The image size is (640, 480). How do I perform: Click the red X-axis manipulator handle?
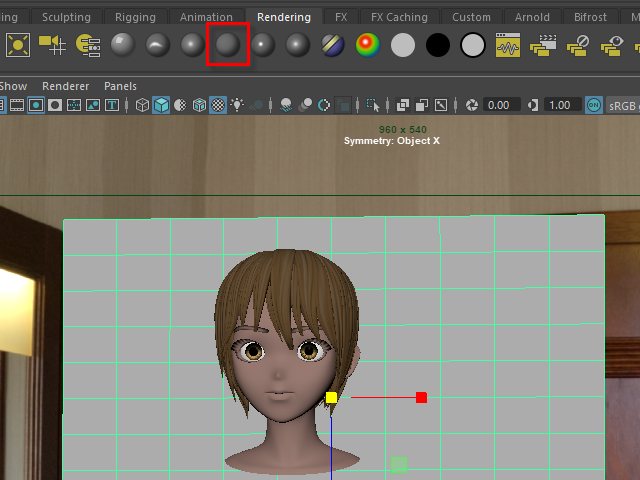tap(421, 398)
